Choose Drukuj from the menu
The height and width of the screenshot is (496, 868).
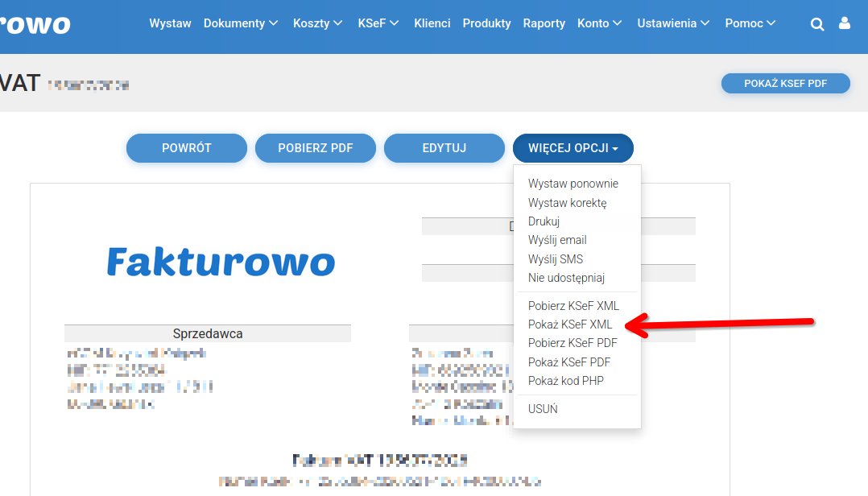tap(544, 221)
